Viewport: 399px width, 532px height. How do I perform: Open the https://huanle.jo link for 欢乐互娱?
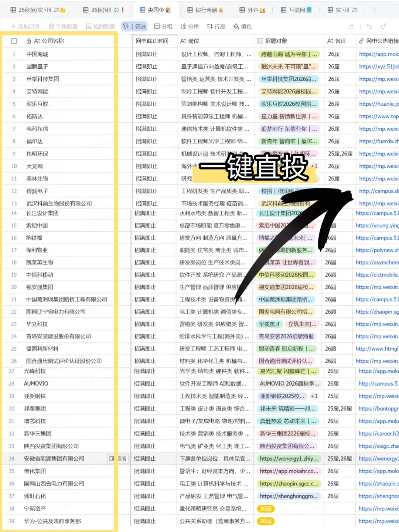379,104
